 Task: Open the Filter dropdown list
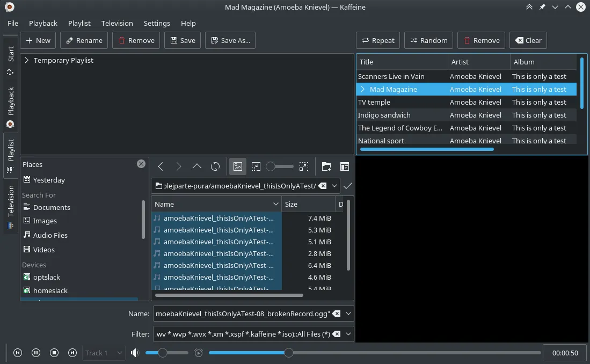349,334
